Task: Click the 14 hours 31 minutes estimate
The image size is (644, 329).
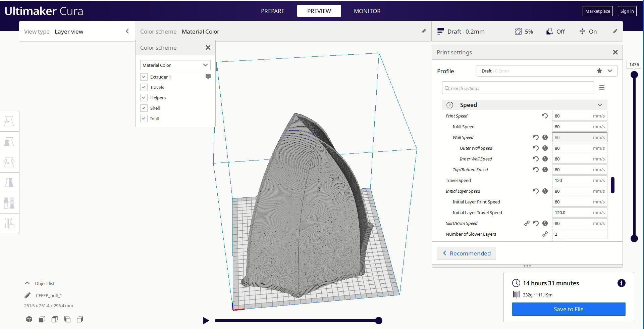Action: (x=551, y=283)
